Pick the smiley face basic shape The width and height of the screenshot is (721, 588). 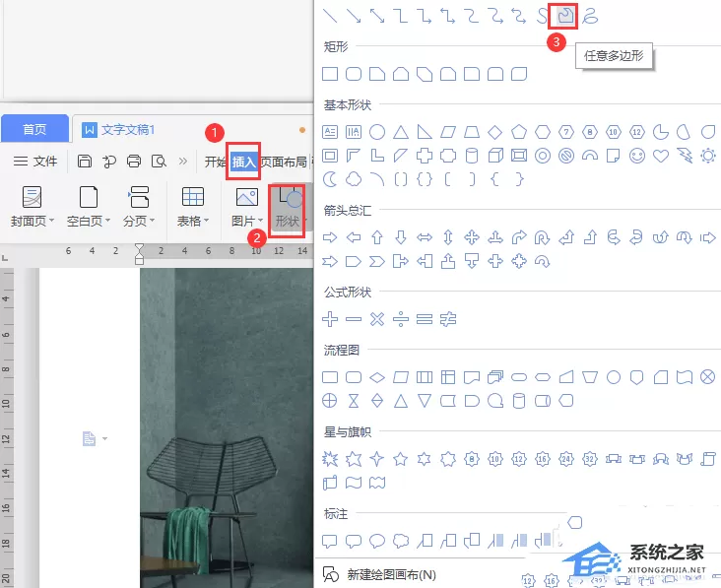(x=637, y=156)
